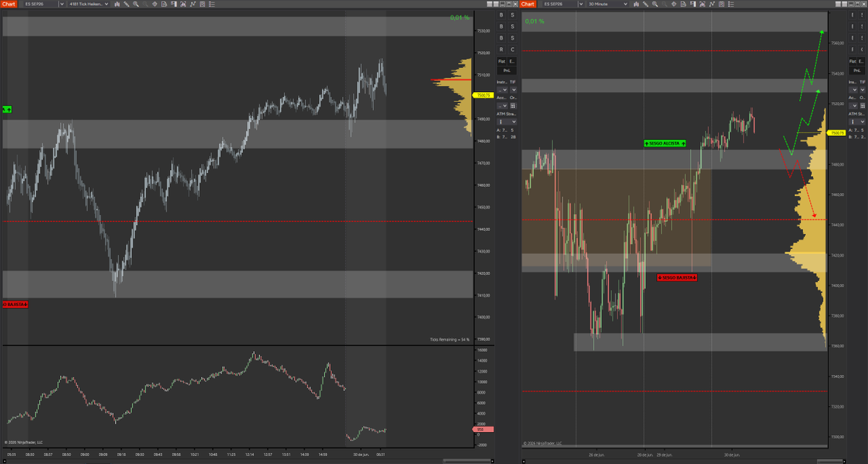Screen dimensions: 868x464
Task: Click PnL button in right Chart Trader
Action: (857, 70)
